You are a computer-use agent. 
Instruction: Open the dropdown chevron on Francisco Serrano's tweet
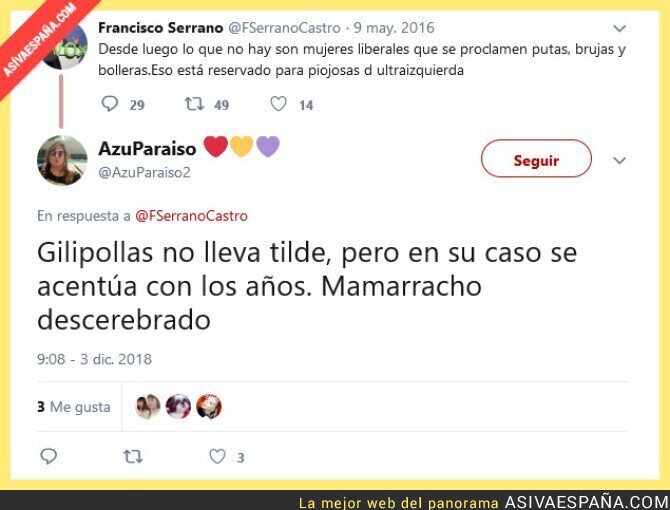(619, 29)
